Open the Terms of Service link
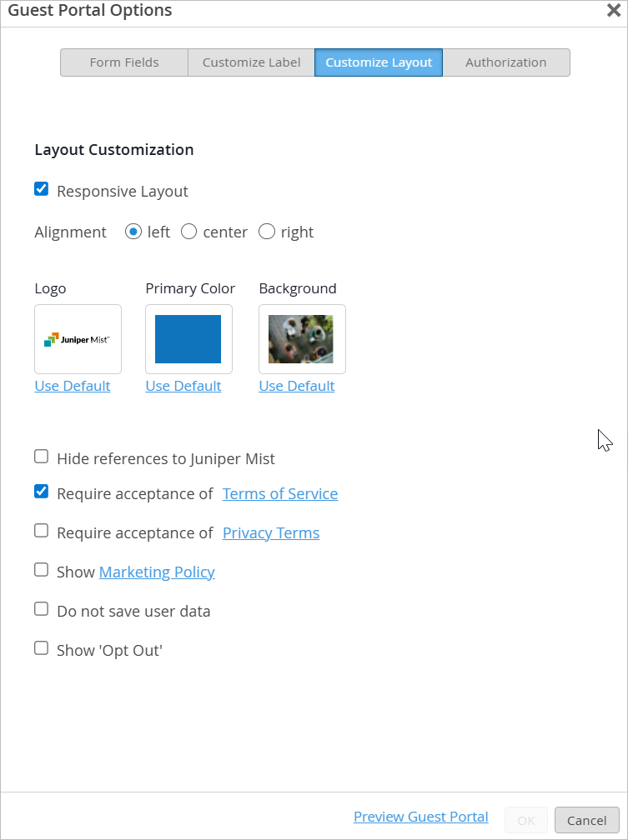The height and width of the screenshot is (840, 628). click(280, 493)
